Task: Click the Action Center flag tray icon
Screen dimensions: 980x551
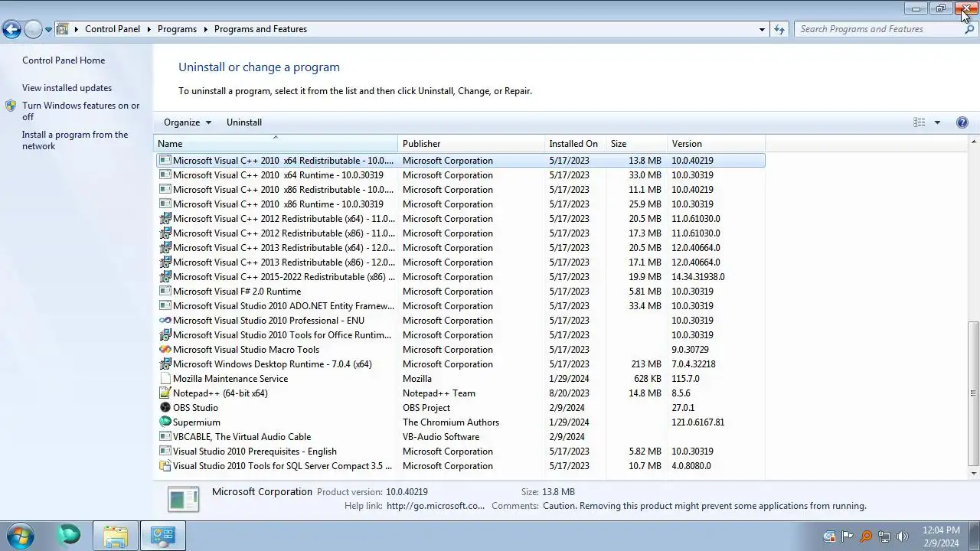Action: pyautogui.click(x=848, y=536)
